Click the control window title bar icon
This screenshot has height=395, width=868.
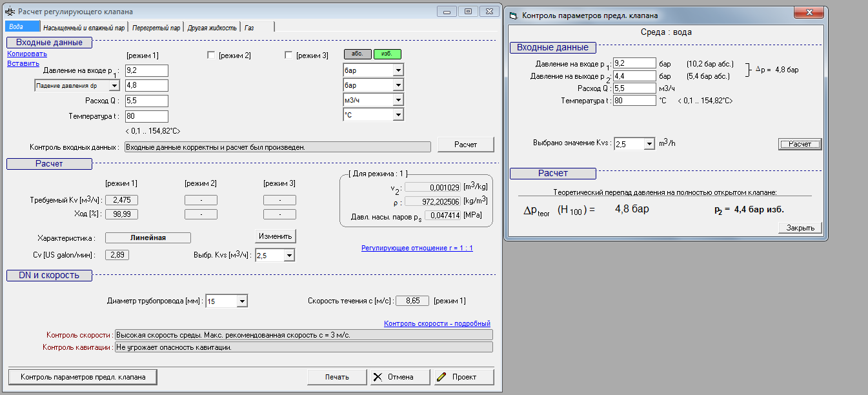[513, 15]
